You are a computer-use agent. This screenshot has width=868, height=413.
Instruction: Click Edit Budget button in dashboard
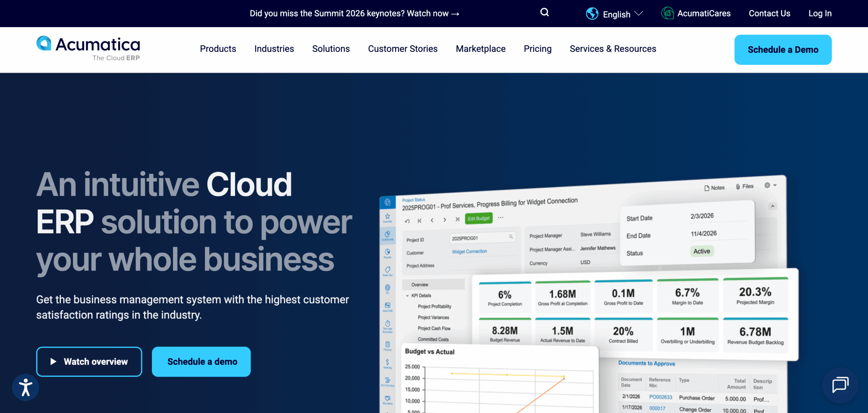(478, 219)
